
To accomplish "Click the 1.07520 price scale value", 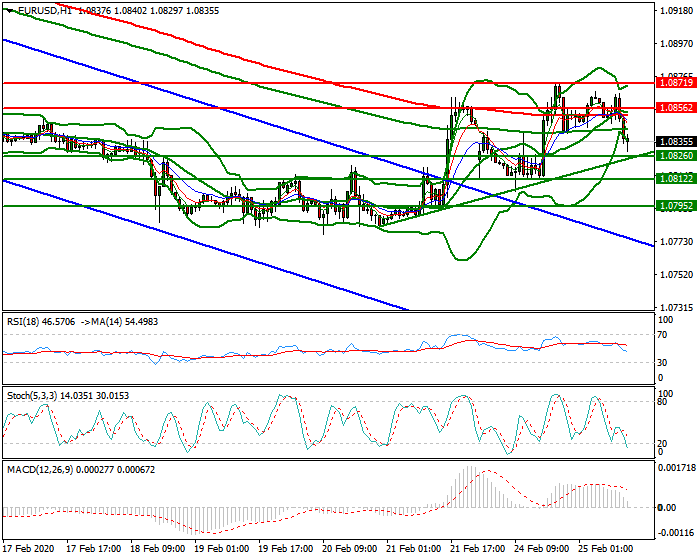I will (x=677, y=275).
